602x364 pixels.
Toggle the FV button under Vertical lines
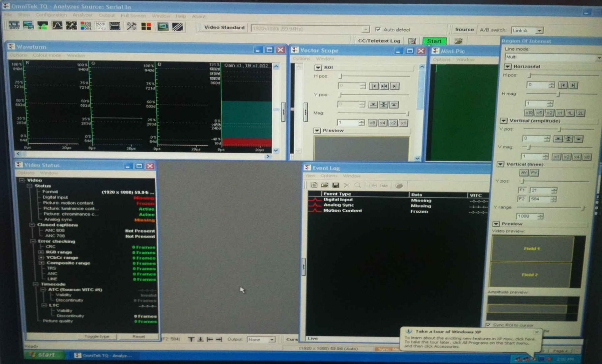pos(534,173)
